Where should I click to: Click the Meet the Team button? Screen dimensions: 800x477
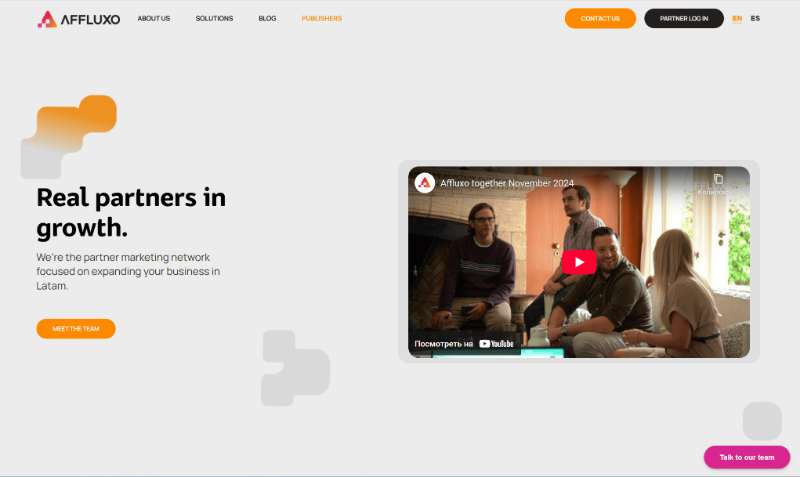click(x=76, y=329)
